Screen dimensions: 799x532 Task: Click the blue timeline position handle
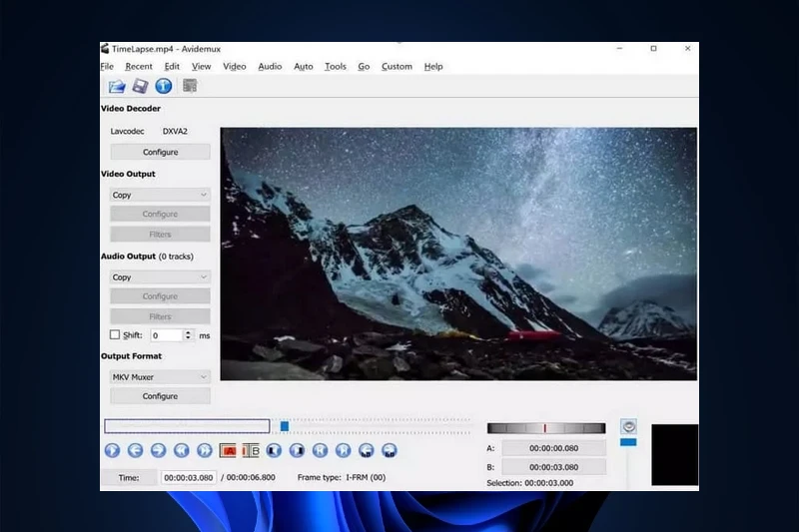[285, 426]
